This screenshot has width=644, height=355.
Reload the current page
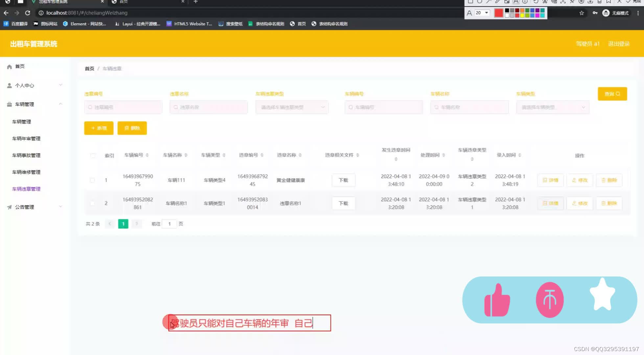(x=28, y=13)
